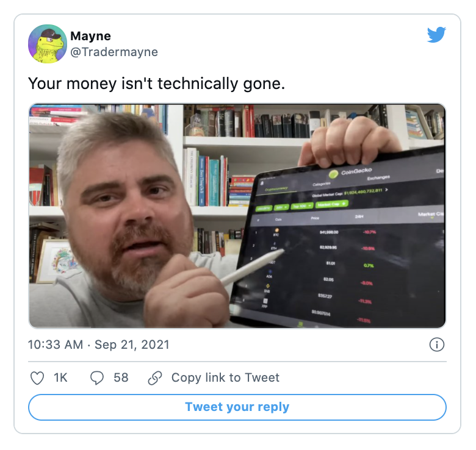This screenshot has width=476, height=450.
Task: Click the chain link icon
Action: 155,378
